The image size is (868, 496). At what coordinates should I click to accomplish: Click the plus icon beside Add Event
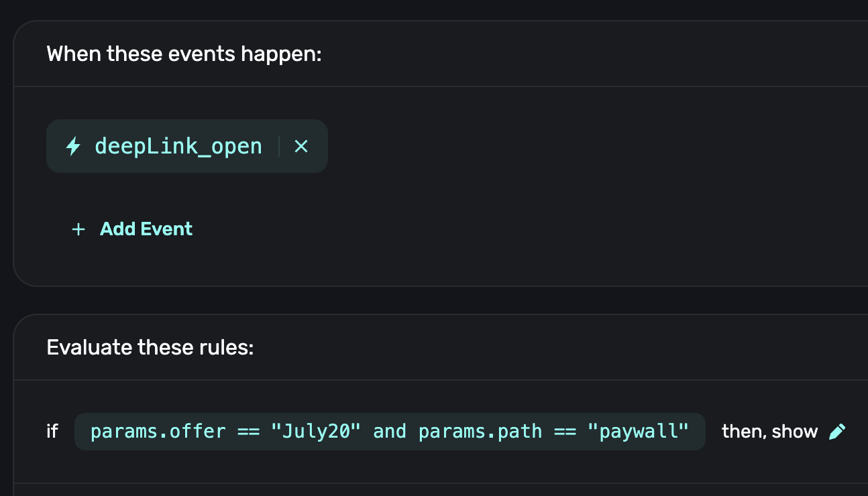[x=78, y=229]
